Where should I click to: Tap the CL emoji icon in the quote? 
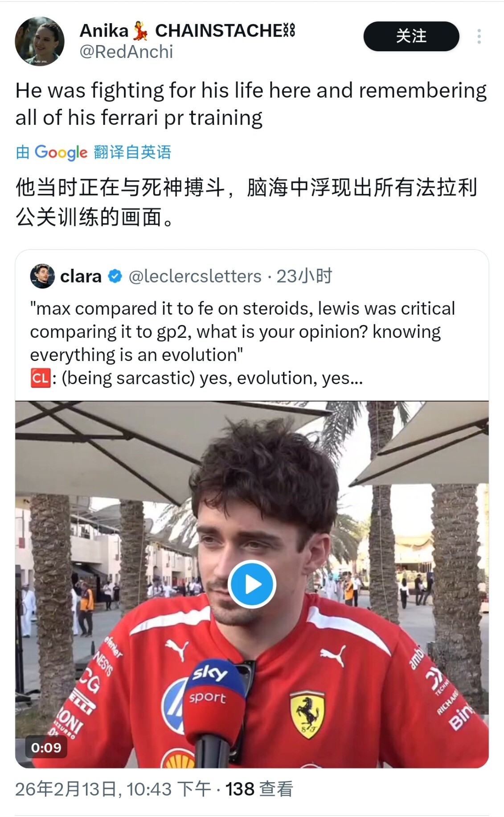(x=40, y=378)
